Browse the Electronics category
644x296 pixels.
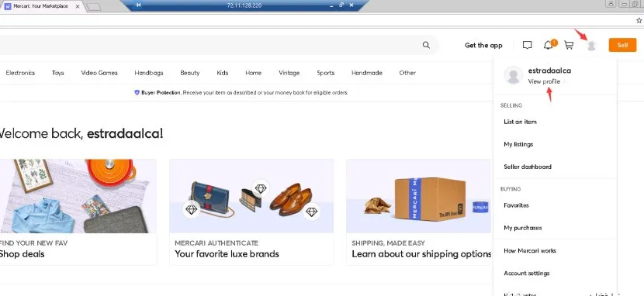coord(20,73)
